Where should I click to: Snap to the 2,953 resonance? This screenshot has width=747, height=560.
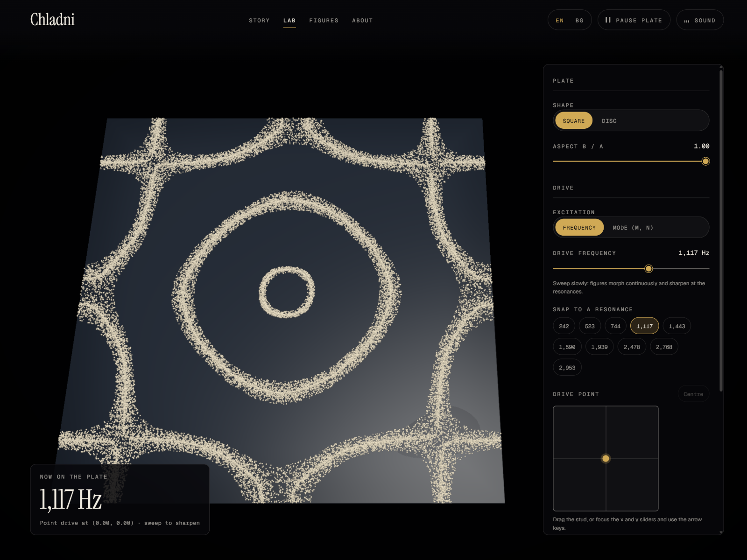point(567,368)
